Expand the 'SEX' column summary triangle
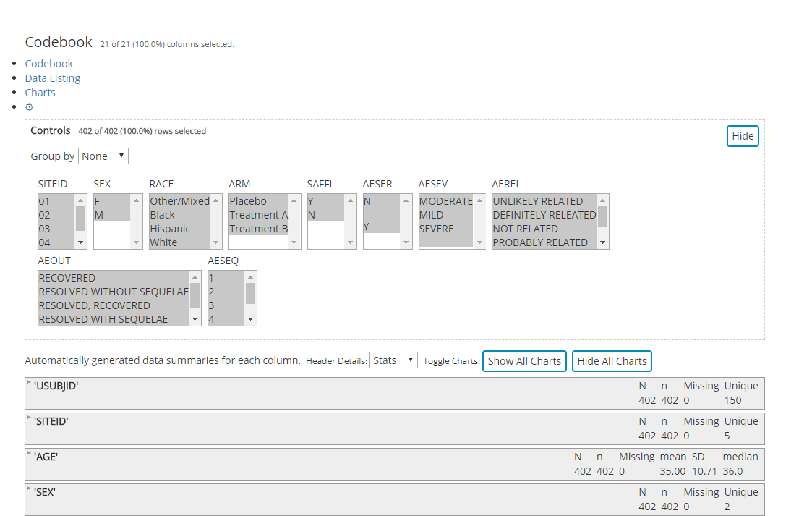The image size is (812, 516). pyautogui.click(x=29, y=488)
